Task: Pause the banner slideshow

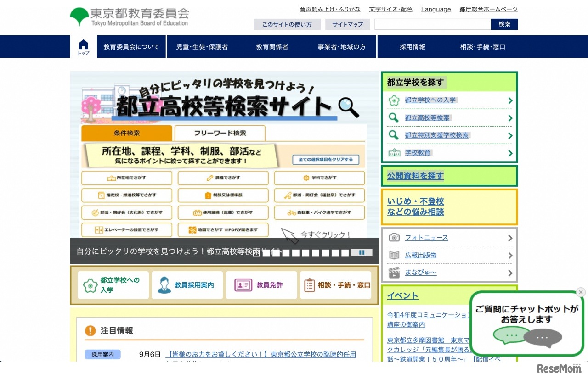Action: pos(362,252)
